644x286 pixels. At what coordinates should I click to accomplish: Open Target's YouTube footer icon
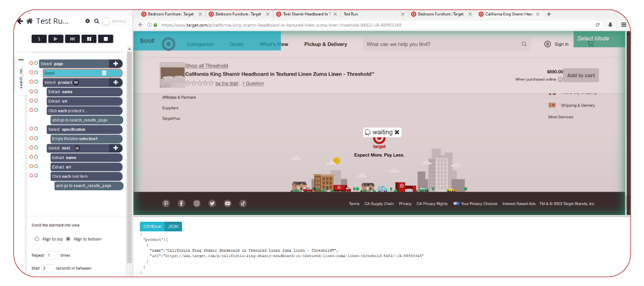tap(228, 204)
